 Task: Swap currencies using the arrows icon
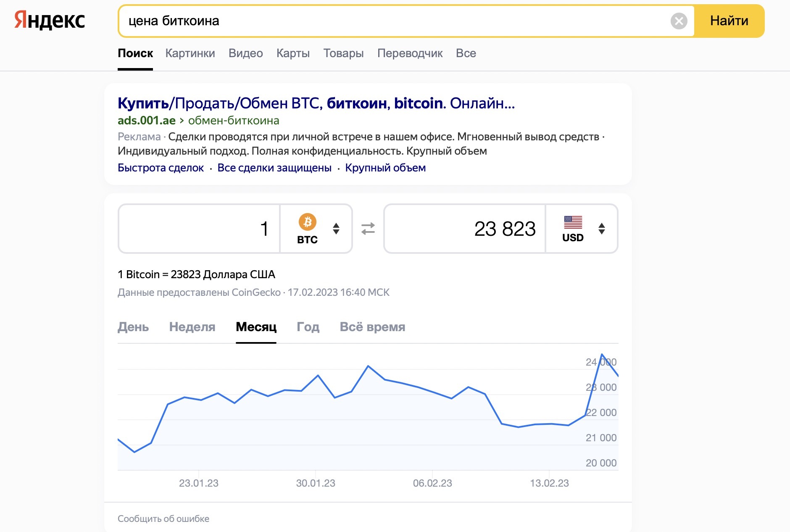pyautogui.click(x=368, y=229)
